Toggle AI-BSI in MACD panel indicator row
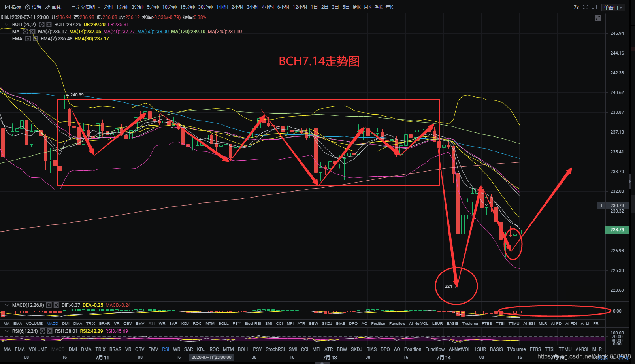 [x=529, y=324]
